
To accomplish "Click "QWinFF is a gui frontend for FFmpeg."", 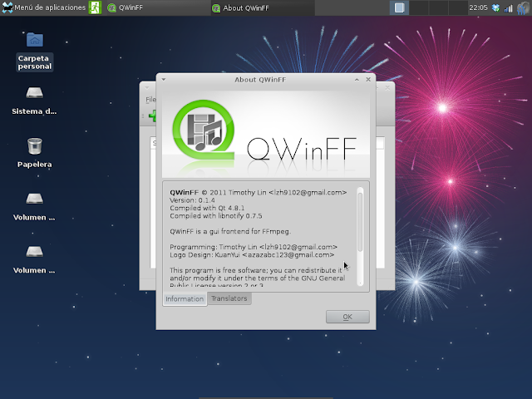I will 230,231.
